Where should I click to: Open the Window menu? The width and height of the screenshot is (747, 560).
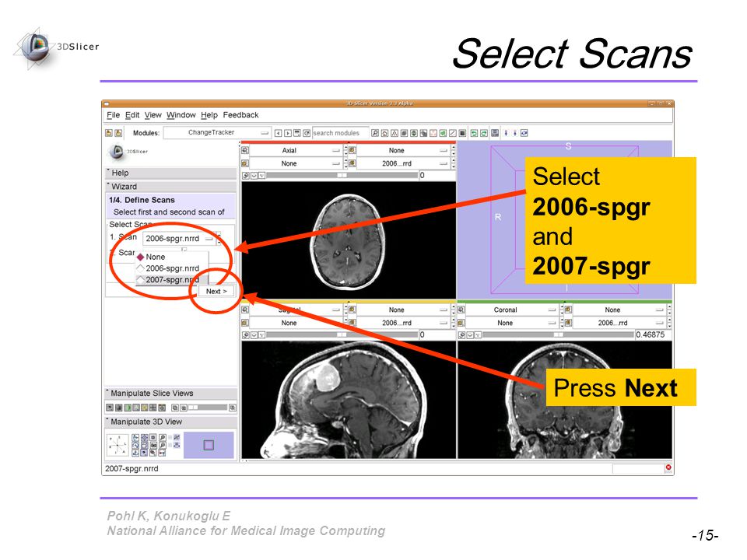[x=181, y=115]
